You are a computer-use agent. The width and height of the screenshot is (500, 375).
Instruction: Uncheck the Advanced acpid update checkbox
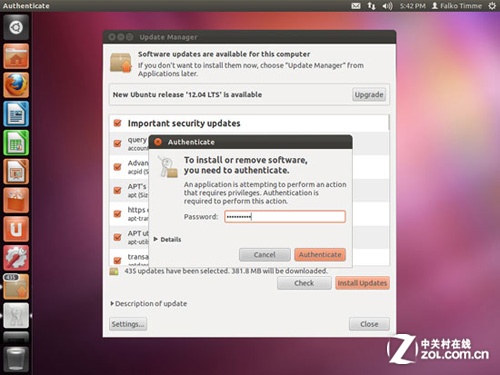click(117, 167)
